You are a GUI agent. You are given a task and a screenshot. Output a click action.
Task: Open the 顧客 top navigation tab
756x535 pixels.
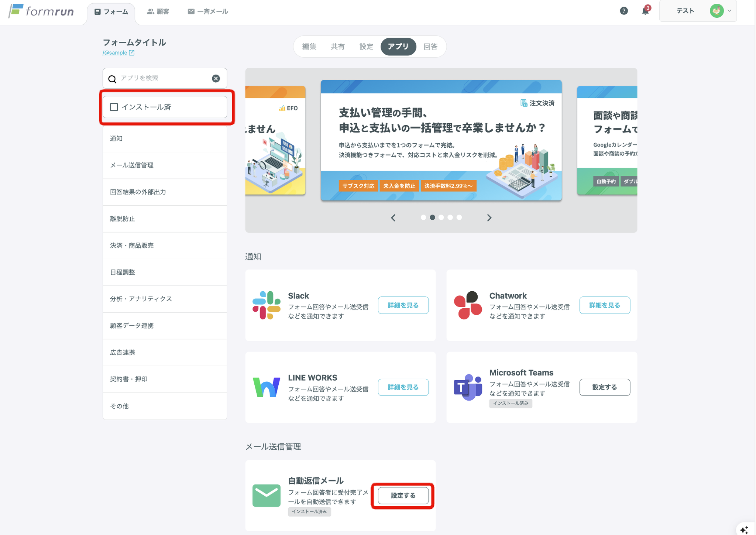(158, 12)
